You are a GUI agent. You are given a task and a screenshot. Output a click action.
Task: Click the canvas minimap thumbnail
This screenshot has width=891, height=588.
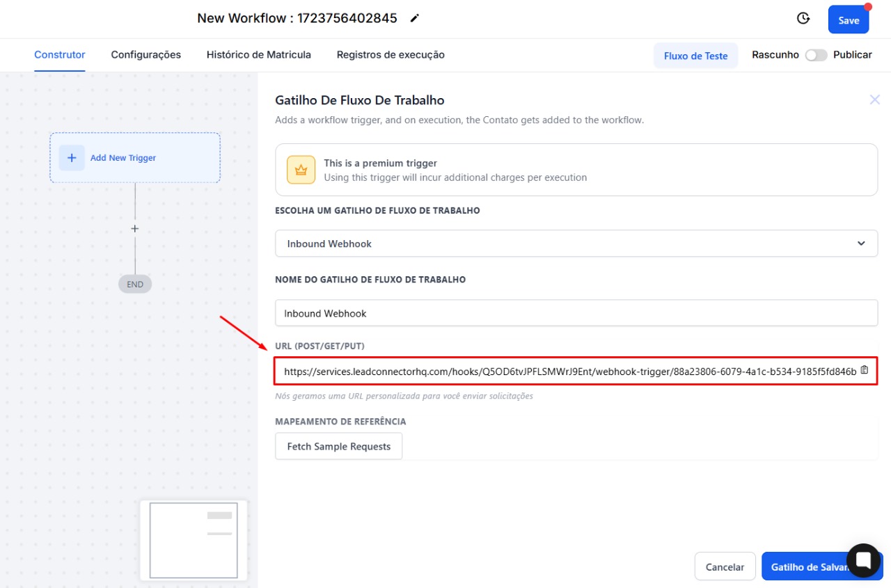click(194, 540)
